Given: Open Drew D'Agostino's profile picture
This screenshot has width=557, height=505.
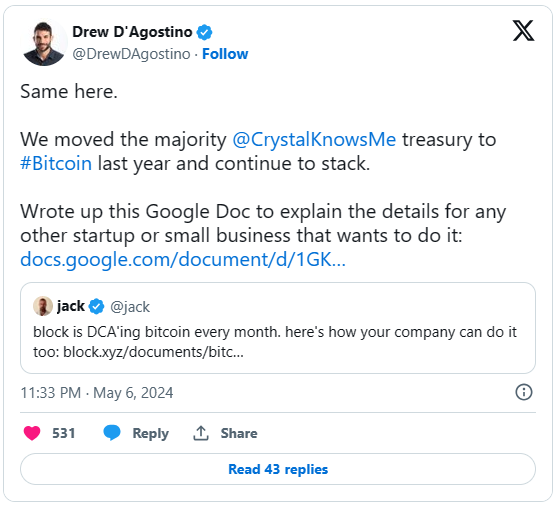Looking at the screenshot, I should (x=44, y=43).
